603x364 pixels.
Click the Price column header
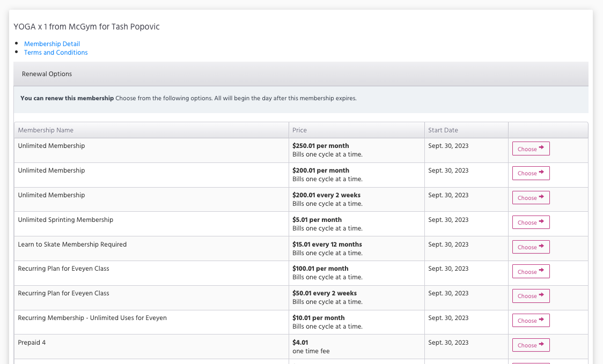click(x=299, y=130)
